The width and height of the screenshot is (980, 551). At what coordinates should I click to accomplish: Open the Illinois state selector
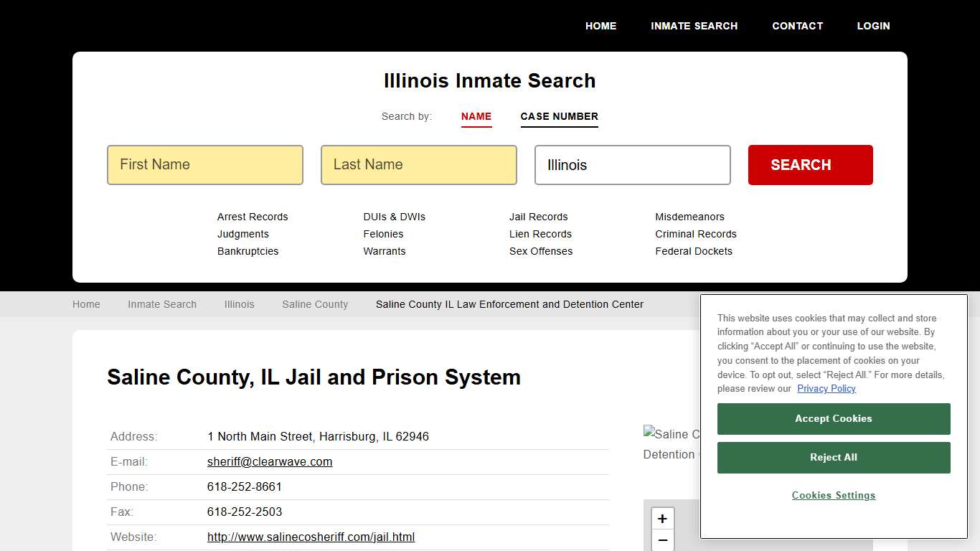click(x=632, y=165)
